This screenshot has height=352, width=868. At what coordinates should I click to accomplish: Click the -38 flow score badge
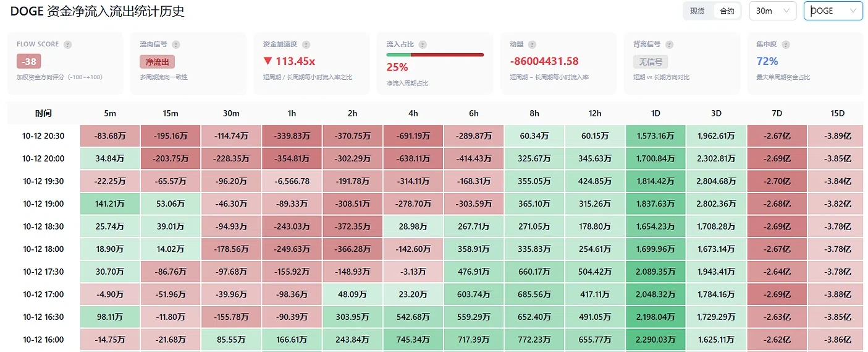coord(28,62)
